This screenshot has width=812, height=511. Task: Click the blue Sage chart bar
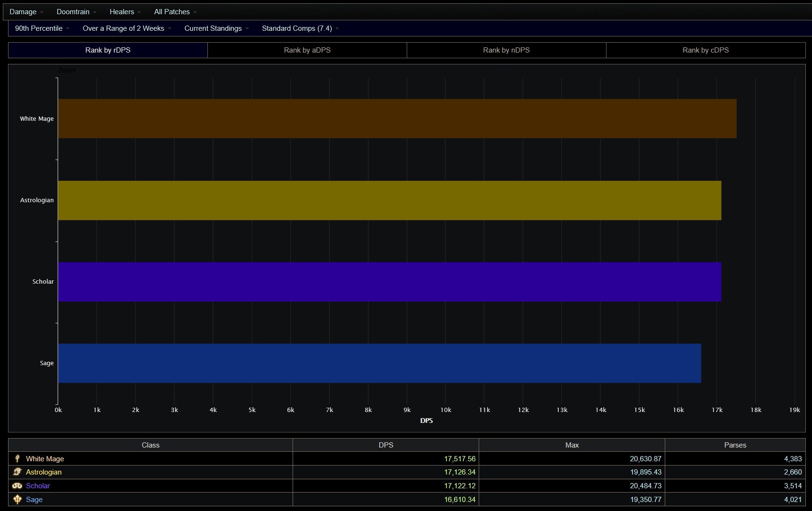click(380, 363)
